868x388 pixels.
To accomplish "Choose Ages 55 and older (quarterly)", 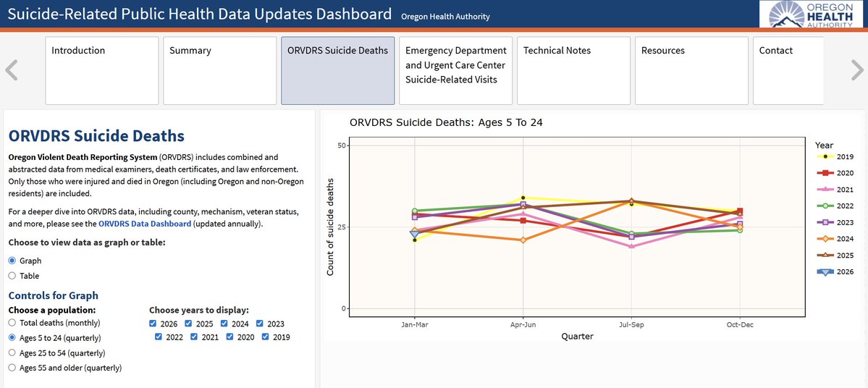I will click(x=12, y=368).
